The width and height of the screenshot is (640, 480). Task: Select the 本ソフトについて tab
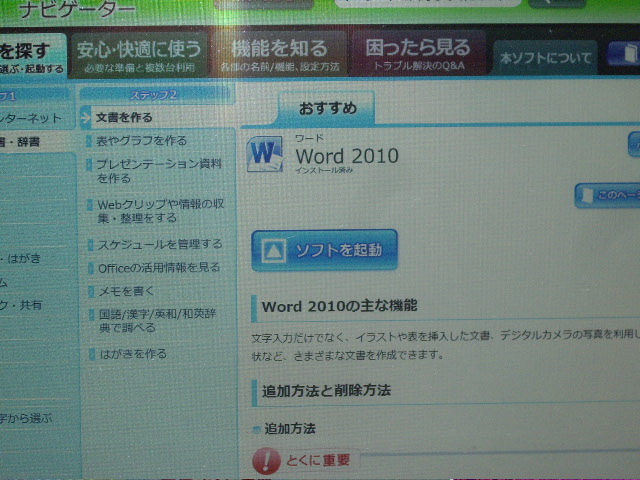point(545,58)
